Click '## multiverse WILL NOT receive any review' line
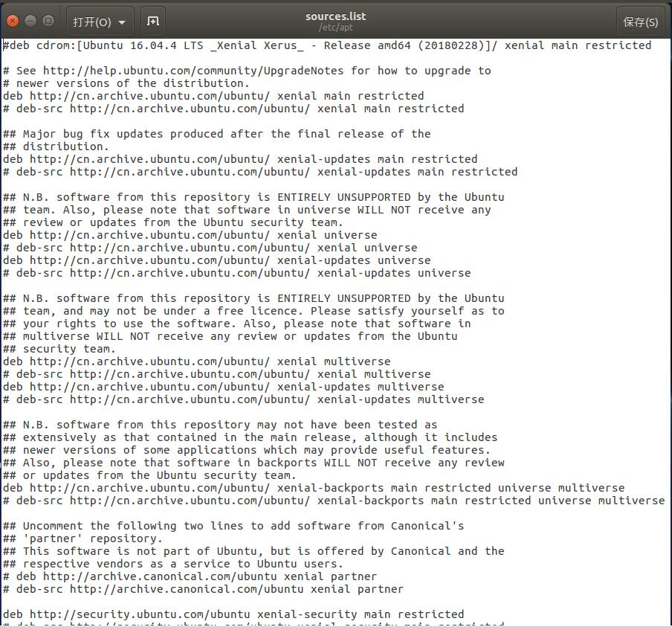This screenshot has height=627, width=672. tap(230, 336)
